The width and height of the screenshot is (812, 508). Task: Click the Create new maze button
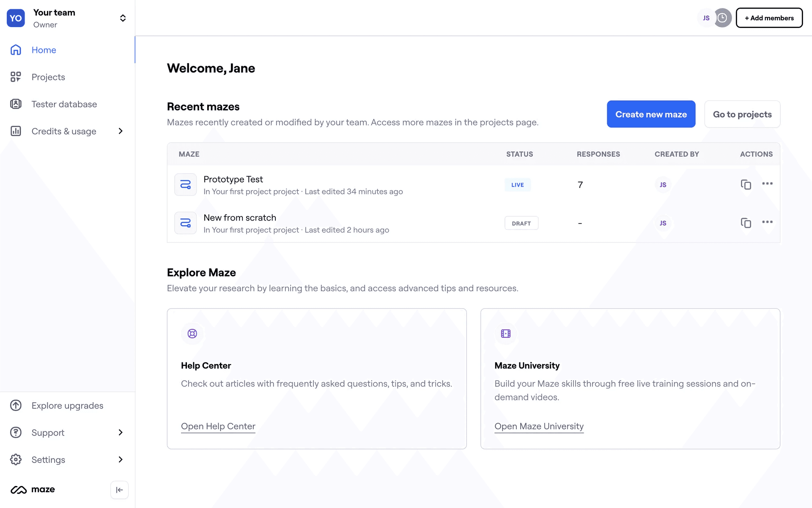(651, 114)
